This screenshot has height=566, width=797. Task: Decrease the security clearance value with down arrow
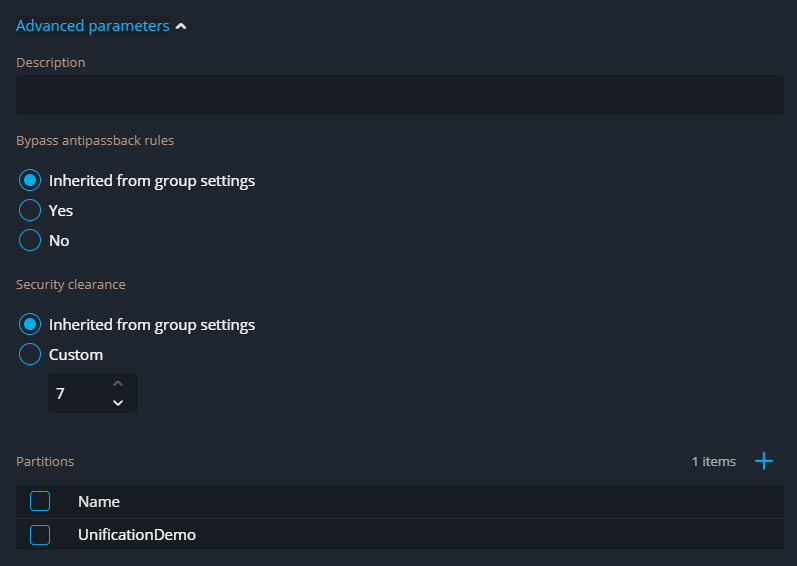coord(118,403)
